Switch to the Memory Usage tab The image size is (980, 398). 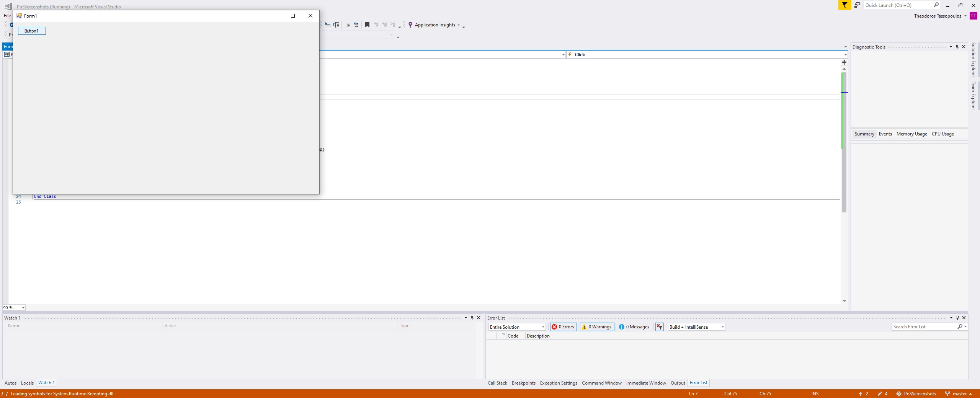(x=911, y=134)
